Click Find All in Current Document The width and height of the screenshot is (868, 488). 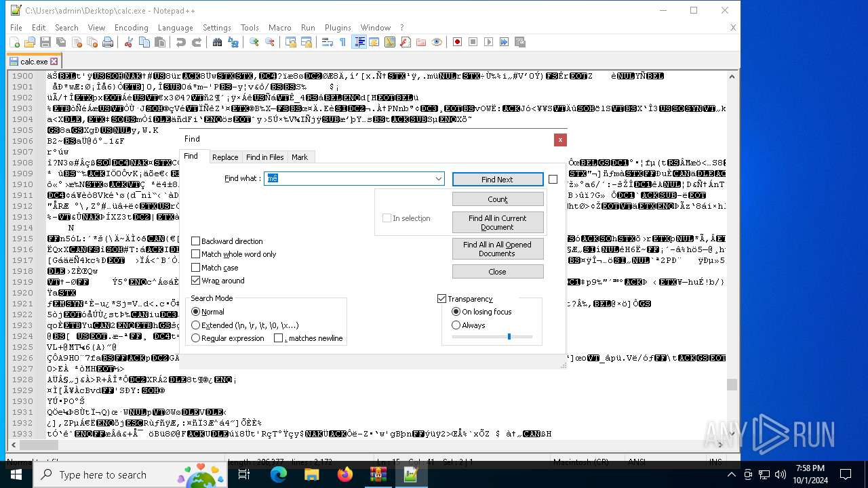pyautogui.click(x=498, y=222)
